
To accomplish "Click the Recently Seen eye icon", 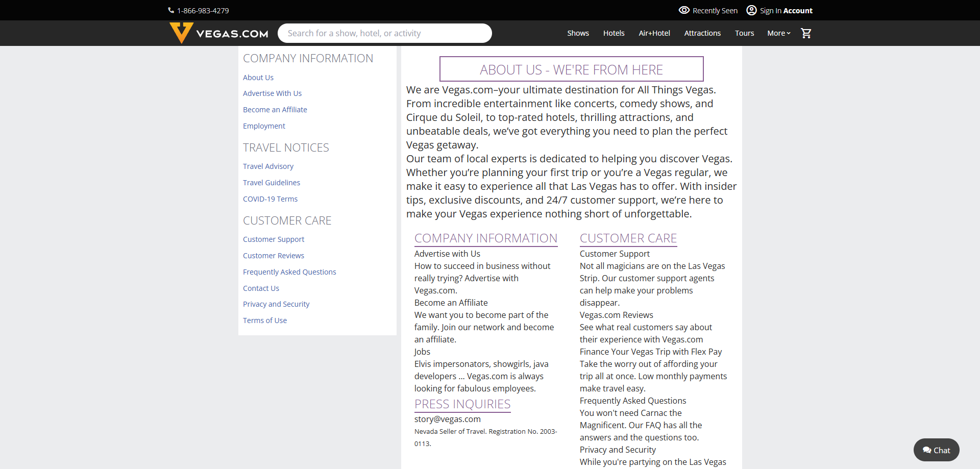I will click(x=684, y=10).
